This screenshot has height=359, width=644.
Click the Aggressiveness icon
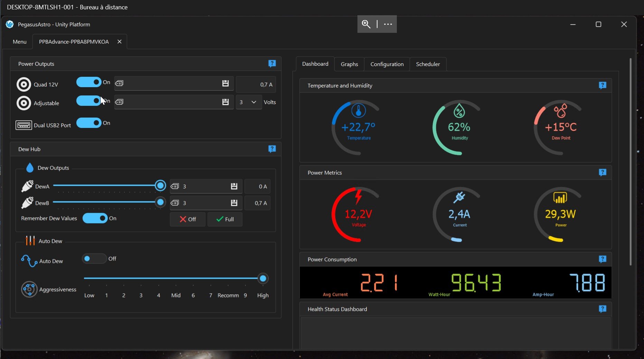[x=29, y=289]
